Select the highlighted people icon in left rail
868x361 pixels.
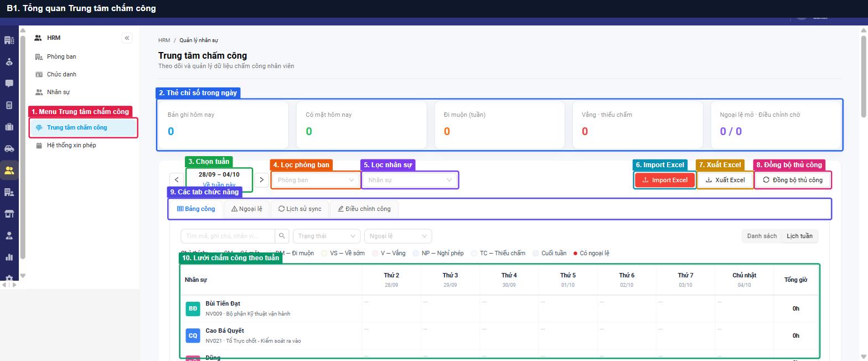tap(9, 171)
